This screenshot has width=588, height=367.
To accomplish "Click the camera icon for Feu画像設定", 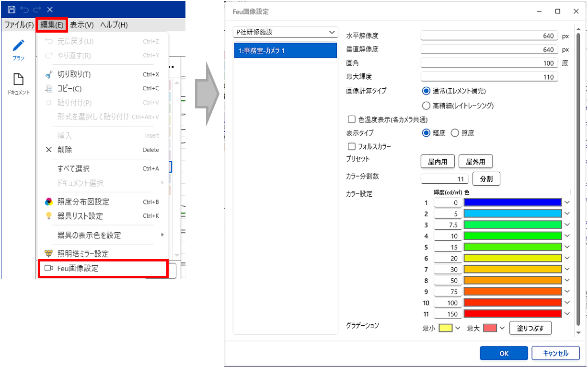I will tap(48, 268).
